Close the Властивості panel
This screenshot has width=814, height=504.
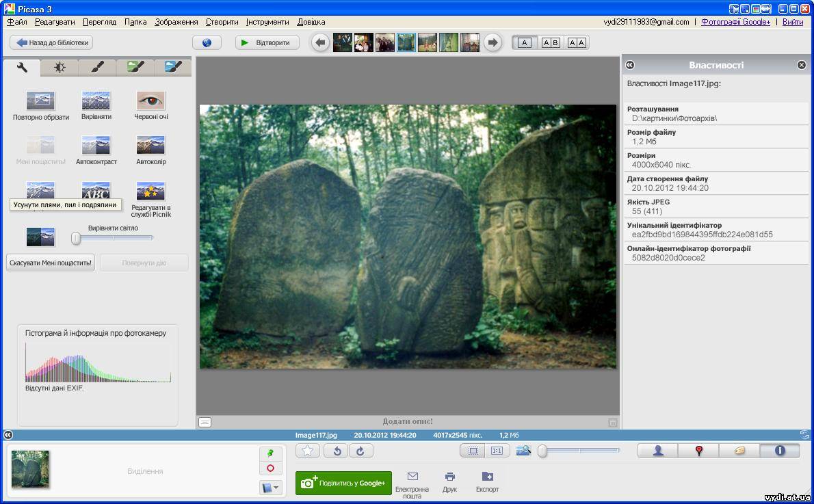tap(802, 65)
